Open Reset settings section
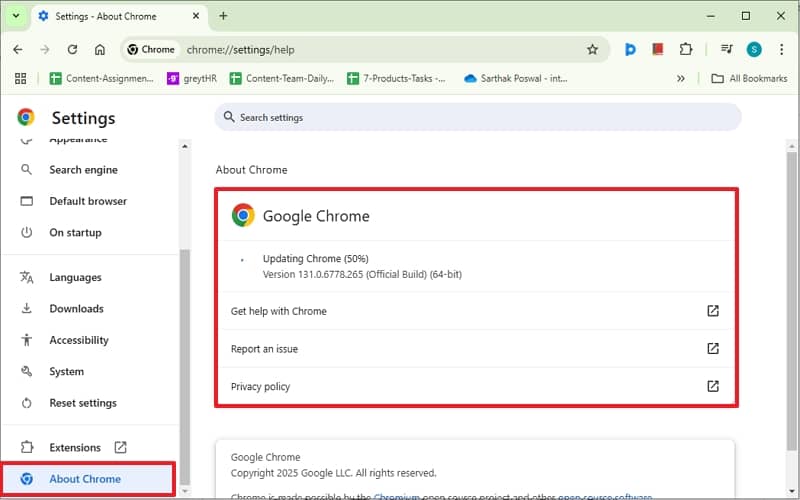This screenshot has height=500, width=800. click(83, 403)
